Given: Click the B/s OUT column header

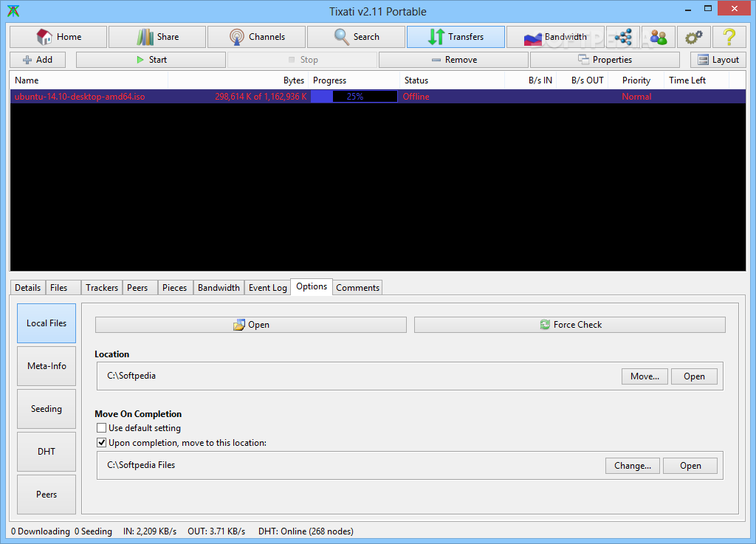Looking at the screenshot, I should tap(583, 80).
